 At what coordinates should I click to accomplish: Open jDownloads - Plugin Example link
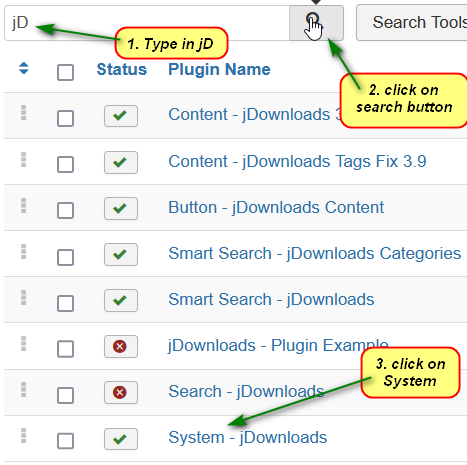(x=278, y=345)
